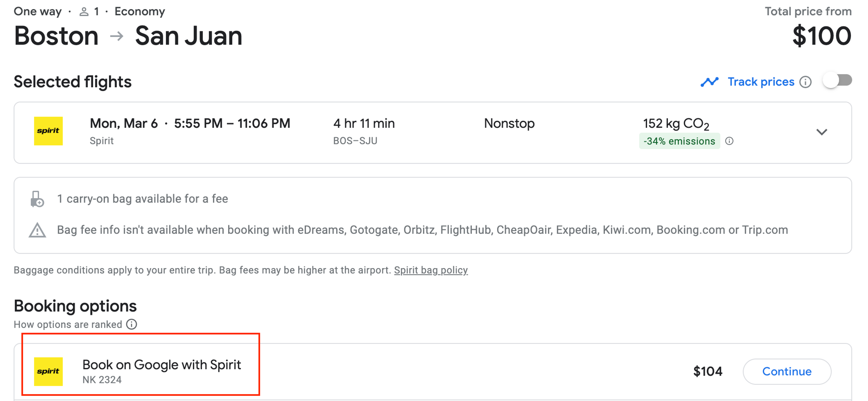Click Spirit logo in selected flight card
Screen dimensions: 868x401
(48, 131)
